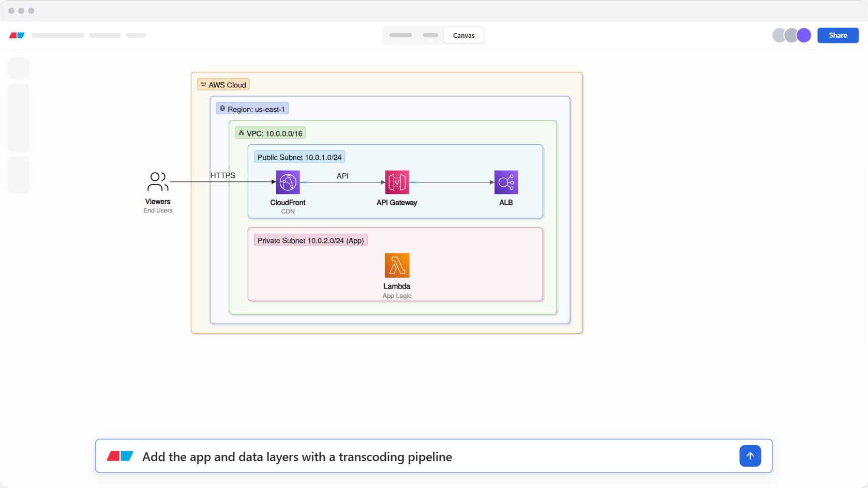Select the Lambda App Logic icon
This screenshot has height=488, width=868.
coord(397,265)
